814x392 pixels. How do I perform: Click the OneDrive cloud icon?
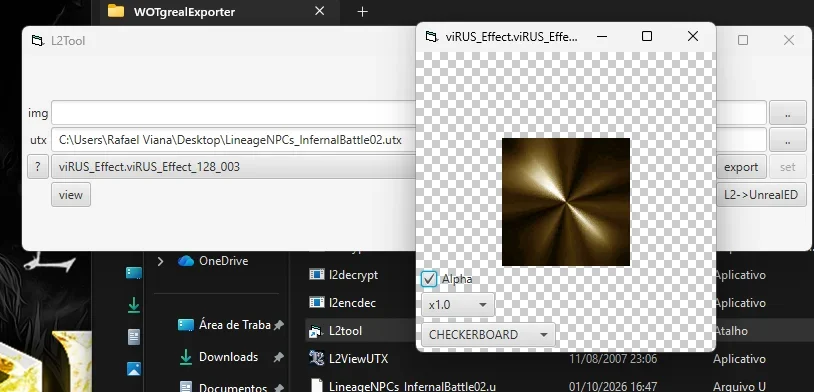click(185, 261)
